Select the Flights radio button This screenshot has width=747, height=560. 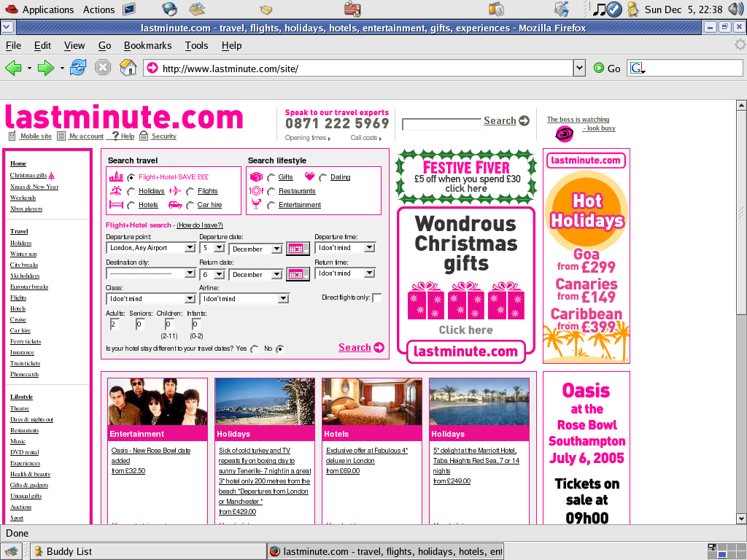(190, 192)
